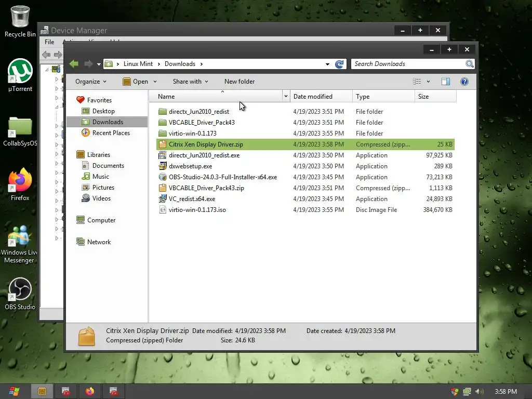Click the forward navigation arrow in Explorer

[x=88, y=64]
